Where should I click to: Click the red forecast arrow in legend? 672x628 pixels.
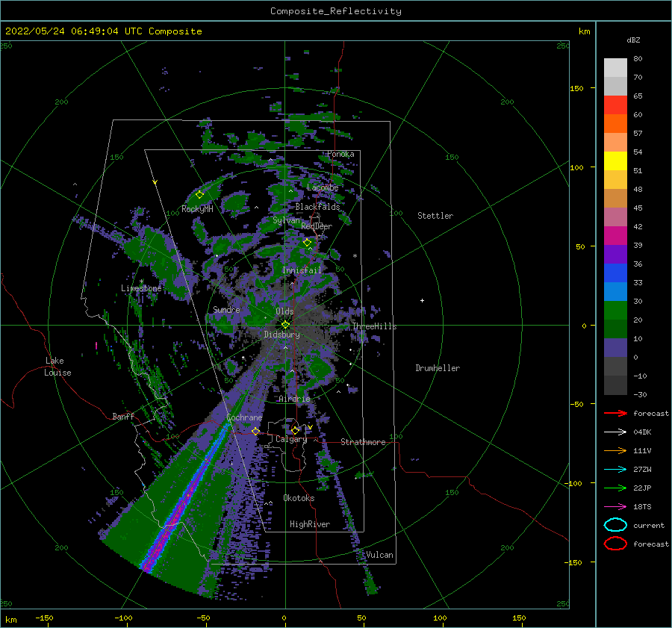[615, 413]
